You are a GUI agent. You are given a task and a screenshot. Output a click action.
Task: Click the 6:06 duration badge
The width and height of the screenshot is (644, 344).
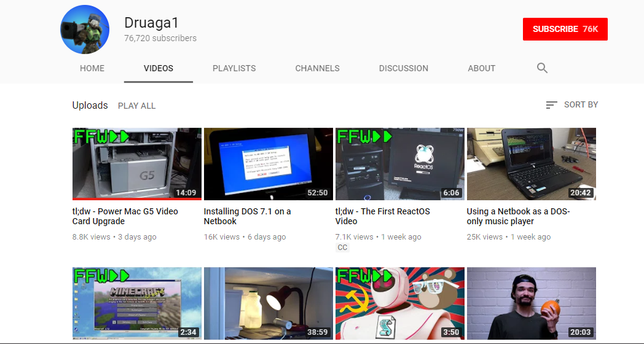pyautogui.click(x=451, y=192)
